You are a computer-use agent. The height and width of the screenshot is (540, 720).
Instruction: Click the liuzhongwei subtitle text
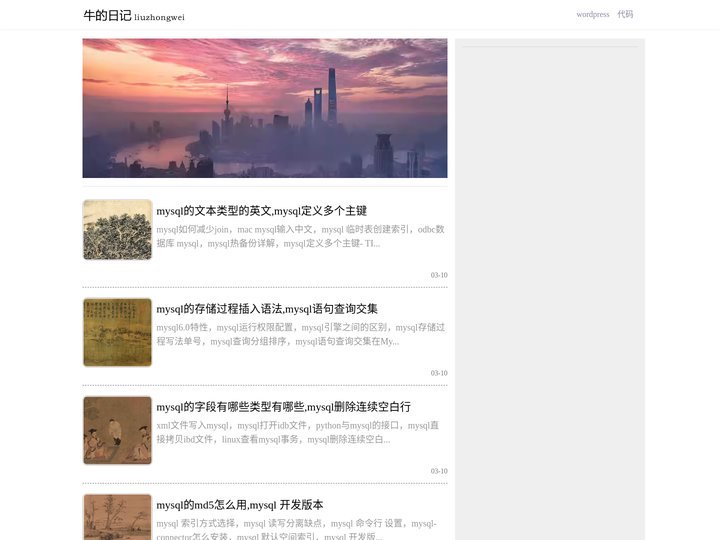(159, 17)
